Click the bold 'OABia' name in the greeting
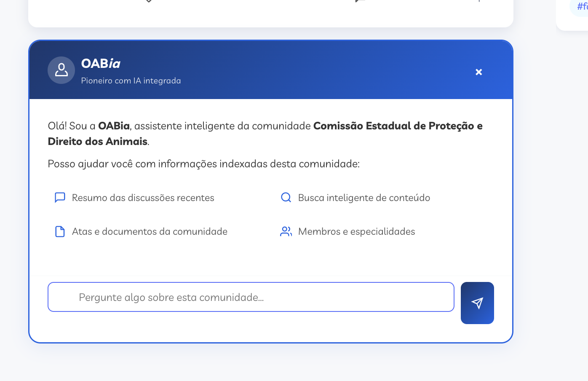The image size is (588, 381). [114, 126]
